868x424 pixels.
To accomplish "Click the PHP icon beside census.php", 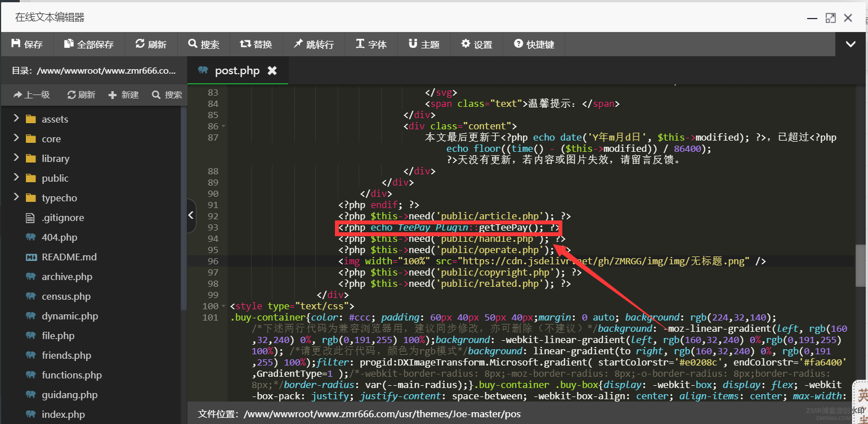I will tap(31, 296).
